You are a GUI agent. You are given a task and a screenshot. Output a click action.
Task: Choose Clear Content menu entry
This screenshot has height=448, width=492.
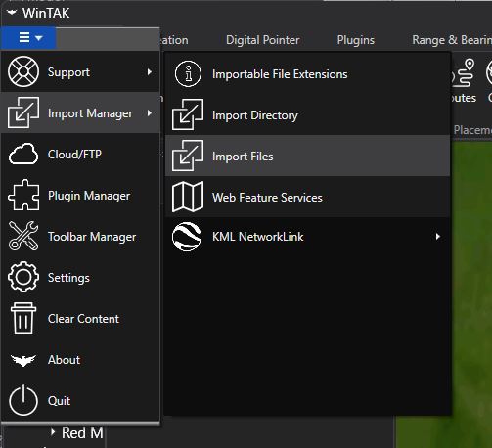point(80,318)
